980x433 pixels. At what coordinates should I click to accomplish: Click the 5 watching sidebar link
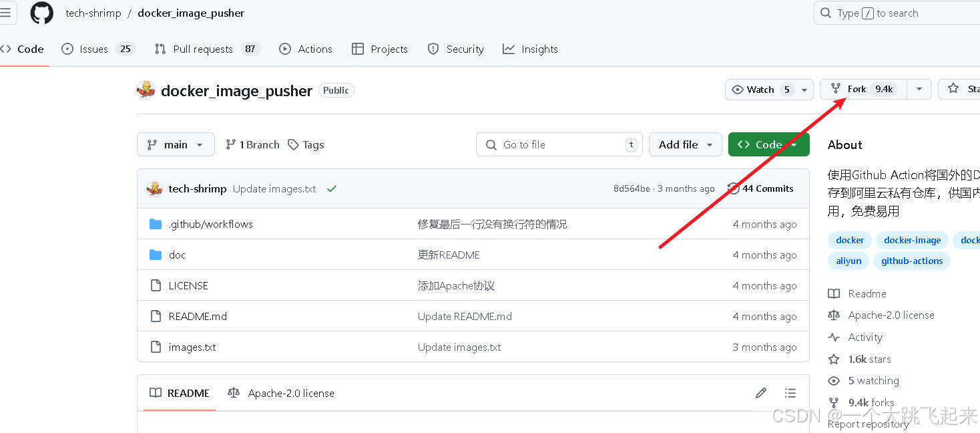[873, 381]
